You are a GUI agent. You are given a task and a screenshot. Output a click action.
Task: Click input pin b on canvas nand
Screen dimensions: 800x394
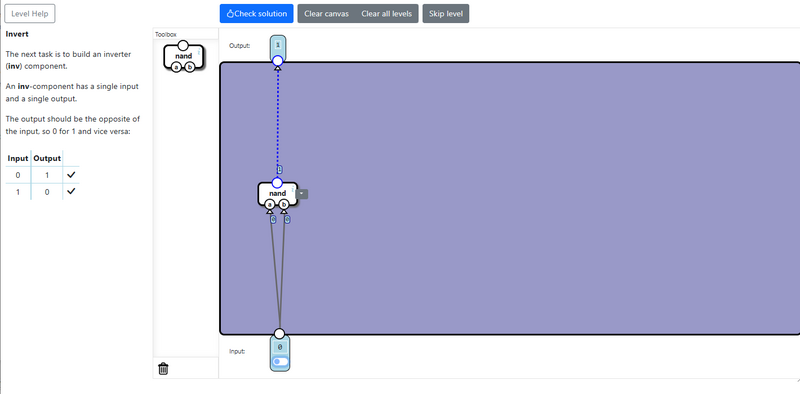[x=284, y=205]
